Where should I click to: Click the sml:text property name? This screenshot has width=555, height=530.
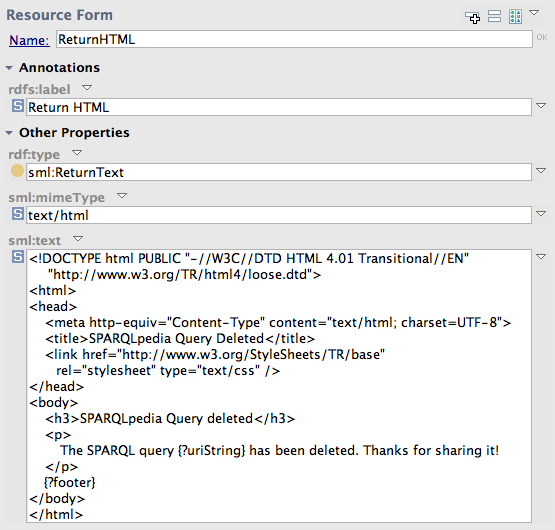pos(35,240)
